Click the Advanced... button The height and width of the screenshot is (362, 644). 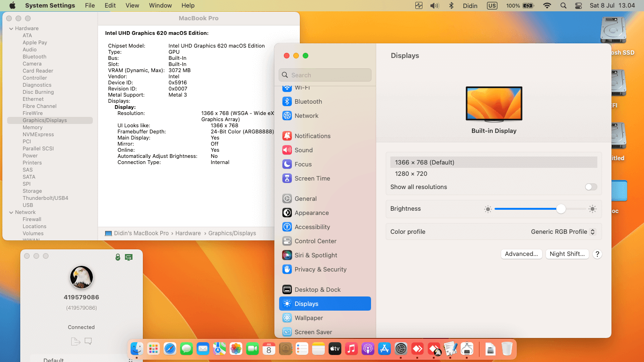coord(521,254)
